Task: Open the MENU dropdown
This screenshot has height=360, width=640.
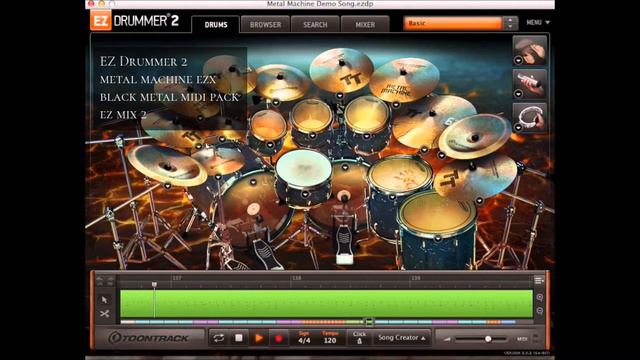Action: tap(538, 22)
